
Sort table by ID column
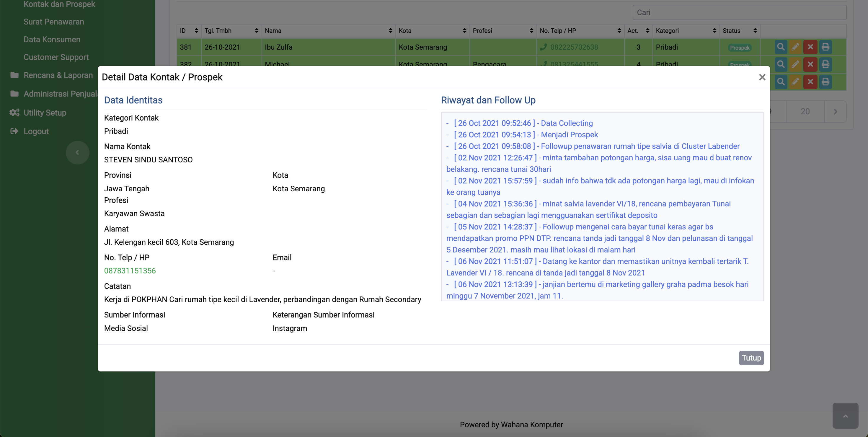pos(189,31)
